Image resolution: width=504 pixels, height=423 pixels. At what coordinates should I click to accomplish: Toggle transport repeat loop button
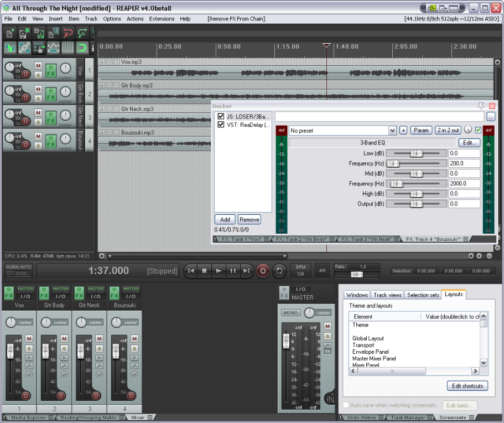click(279, 271)
